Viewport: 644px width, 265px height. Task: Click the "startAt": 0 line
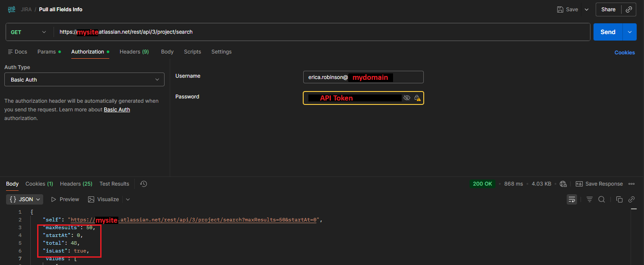click(63, 235)
